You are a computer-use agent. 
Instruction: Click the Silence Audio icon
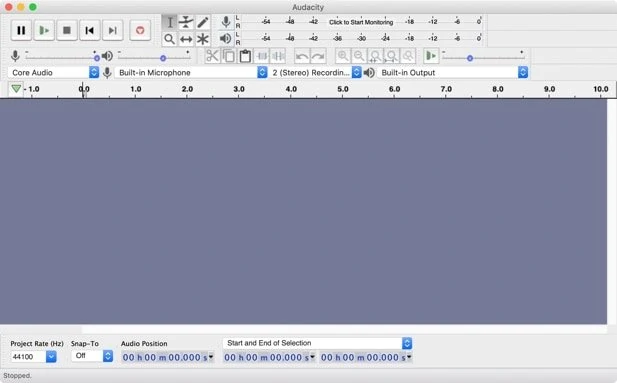[x=278, y=56]
